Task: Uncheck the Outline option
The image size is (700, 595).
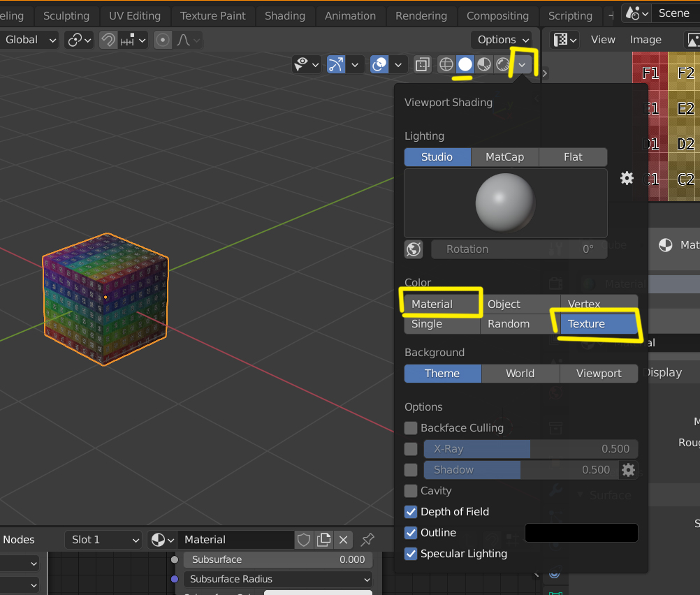Action: click(411, 533)
